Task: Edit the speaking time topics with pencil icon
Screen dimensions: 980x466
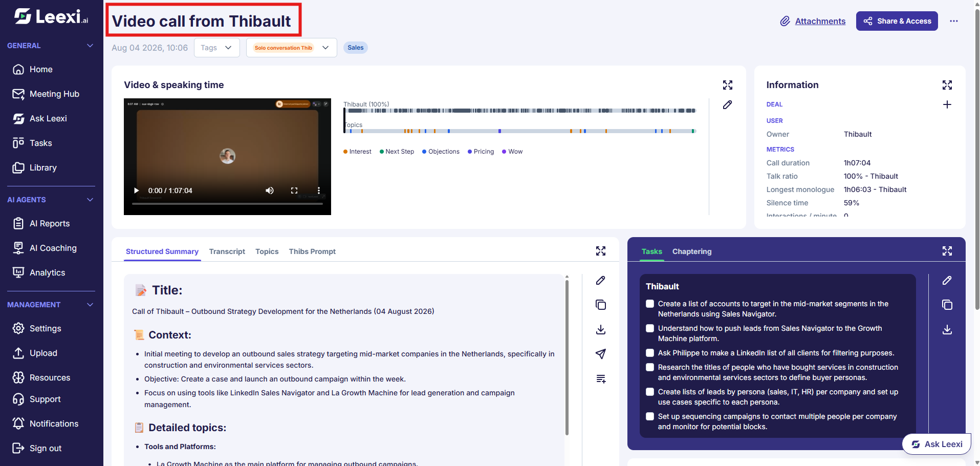Action: [x=727, y=104]
